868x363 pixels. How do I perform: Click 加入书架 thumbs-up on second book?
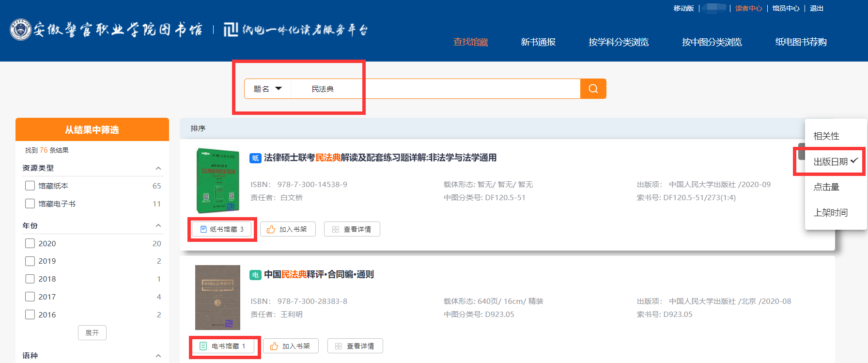[291, 346]
